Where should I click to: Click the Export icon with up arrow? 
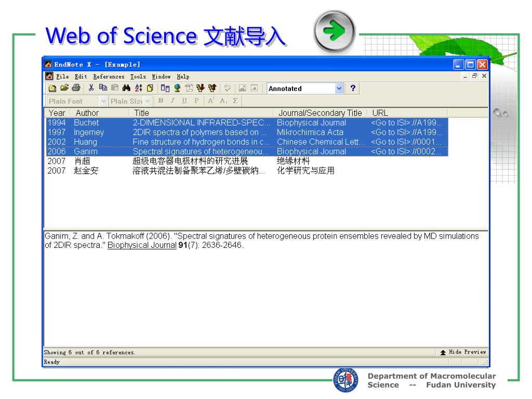[x=212, y=88]
